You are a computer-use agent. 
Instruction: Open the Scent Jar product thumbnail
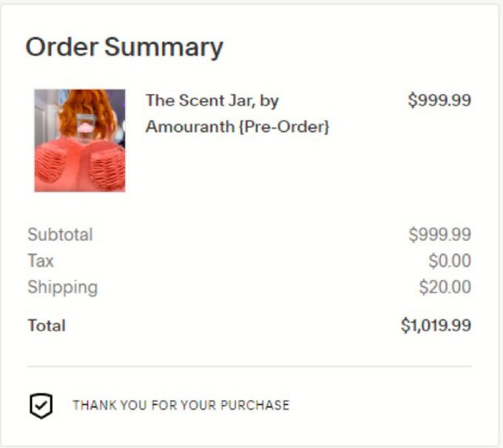(x=80, y=140)
